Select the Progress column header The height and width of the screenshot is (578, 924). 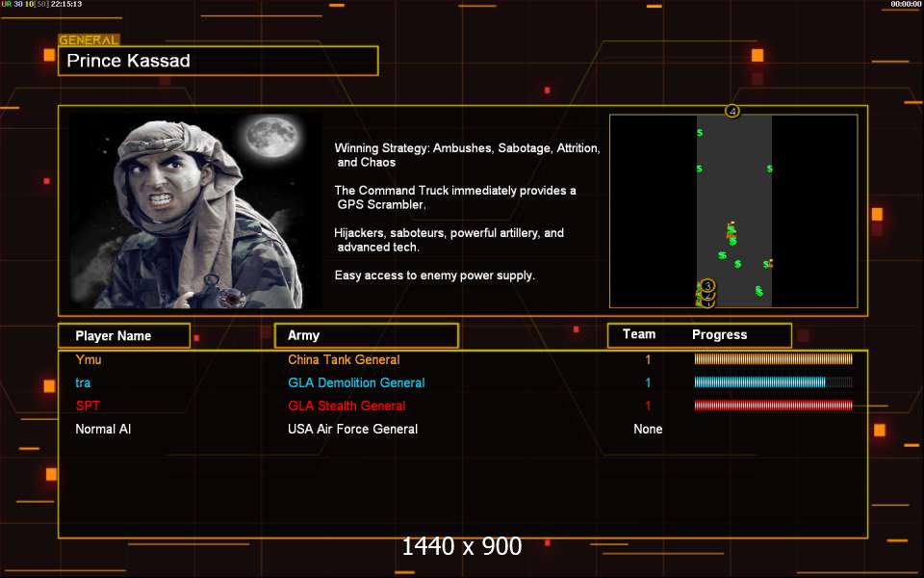click(720, 335)
